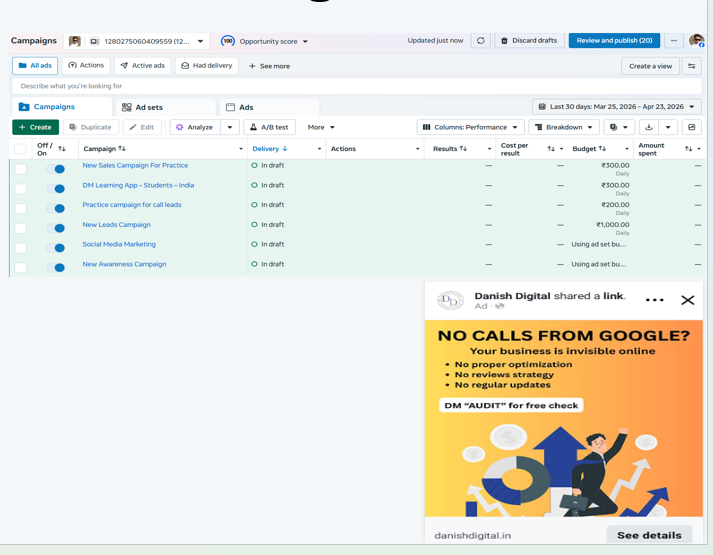Expand the Columns: Performance dropdown

tap(470, 127)
